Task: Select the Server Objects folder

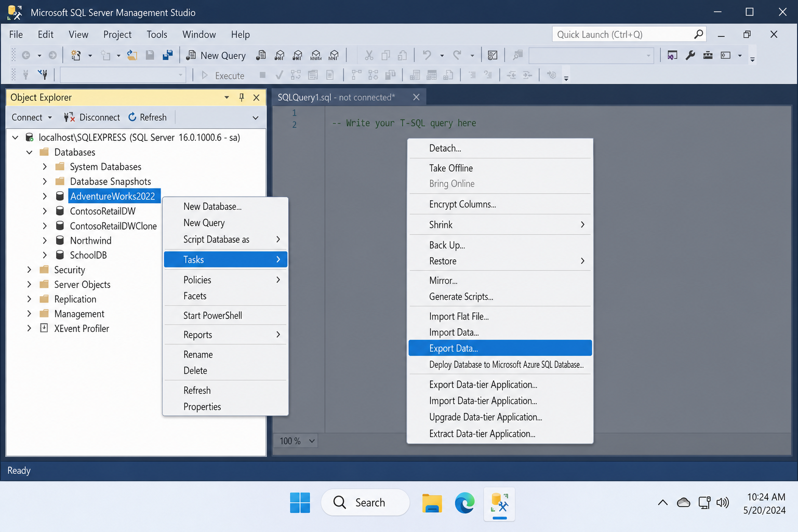Action: pos(82,285)
